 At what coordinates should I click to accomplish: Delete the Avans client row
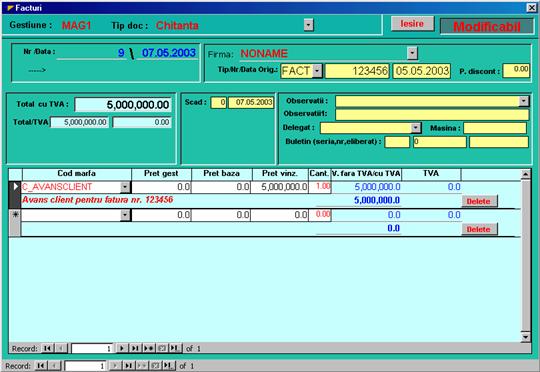point(479,202)
